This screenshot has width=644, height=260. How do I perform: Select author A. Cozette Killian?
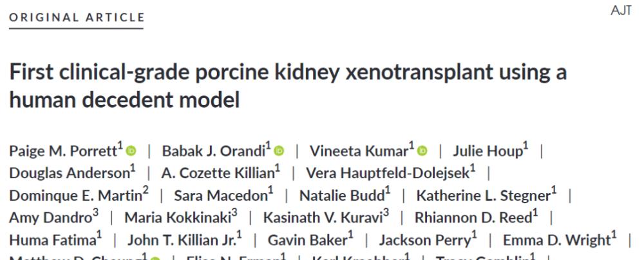click(x=218, y=174)
